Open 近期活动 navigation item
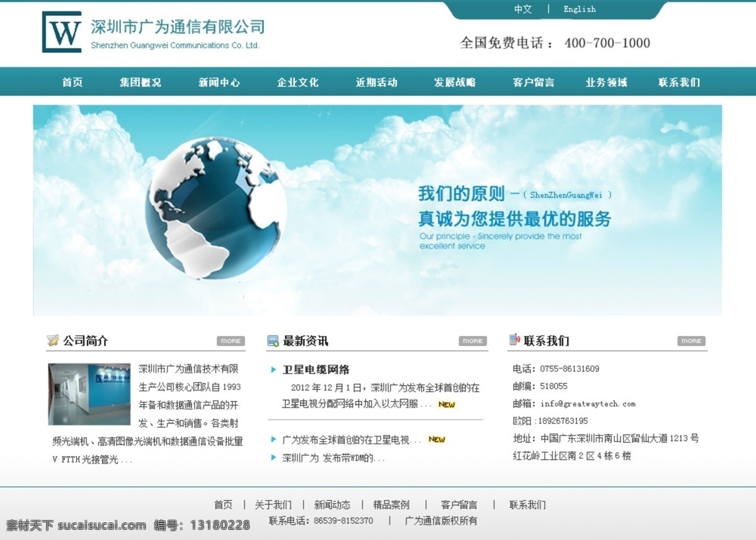Viewport: 756px width, 540px height. 377,82
